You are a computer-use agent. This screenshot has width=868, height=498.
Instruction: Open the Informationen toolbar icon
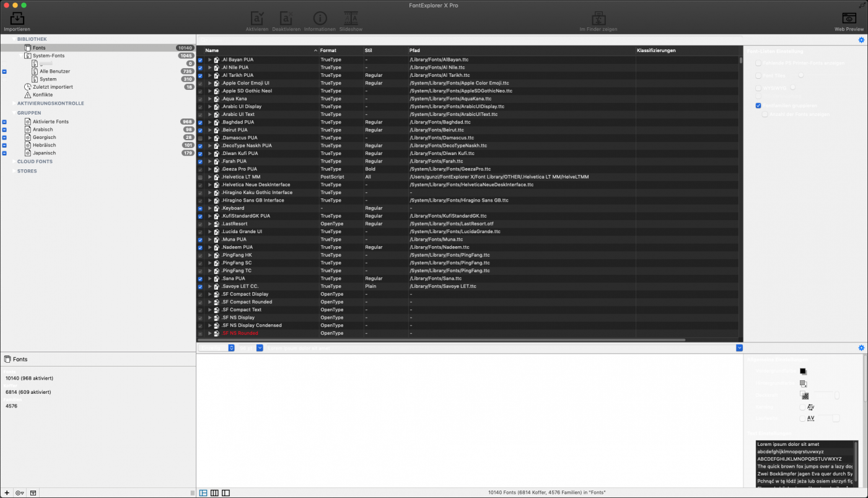click(x=320, y=19)
